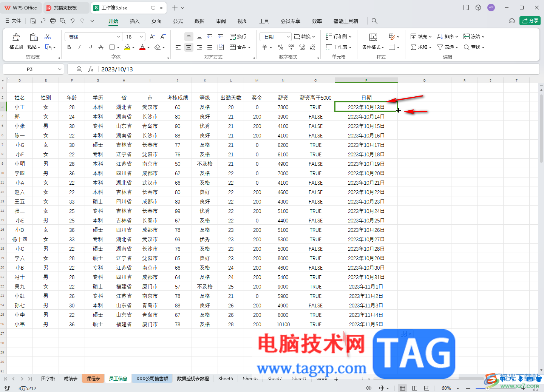Apply strikethrough formatting icon
544x392 pixels.
tap(101, 47)
